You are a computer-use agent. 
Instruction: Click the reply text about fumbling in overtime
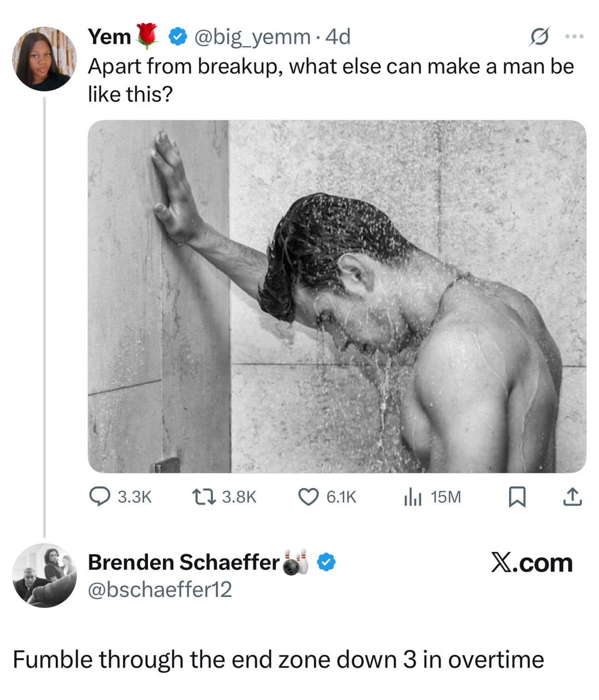tap(278, 659)
